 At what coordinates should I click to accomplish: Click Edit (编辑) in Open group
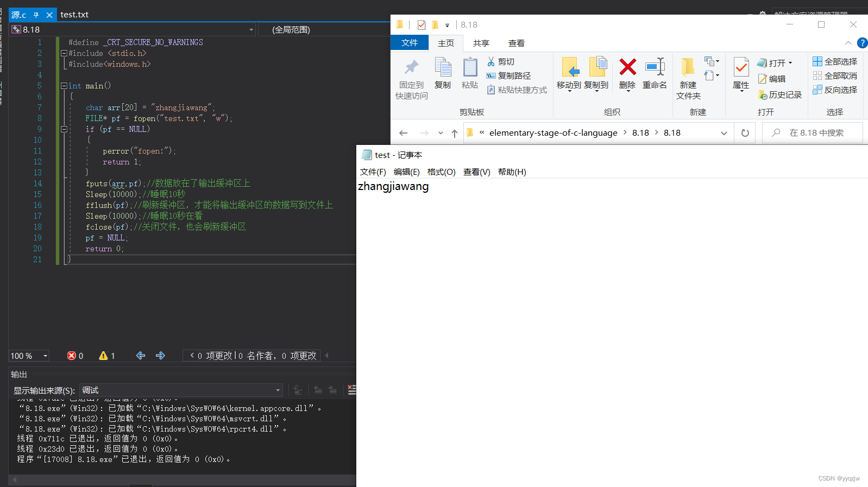tap(772, 79)
